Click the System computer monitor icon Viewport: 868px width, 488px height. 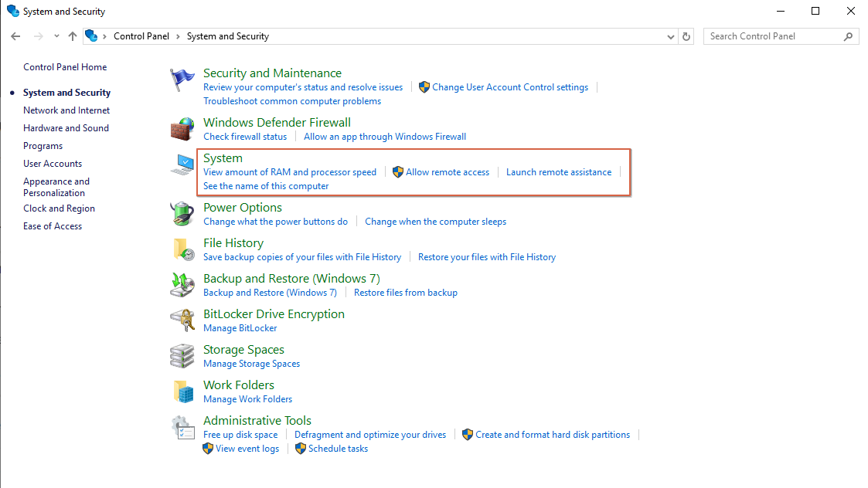tap(182, 165)
